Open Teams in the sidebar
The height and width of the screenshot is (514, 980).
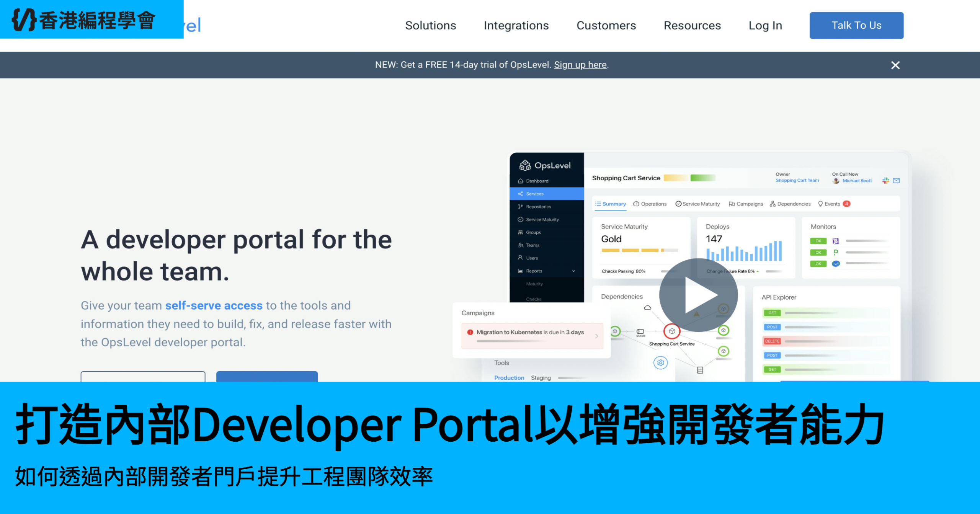tap(532, 245)
